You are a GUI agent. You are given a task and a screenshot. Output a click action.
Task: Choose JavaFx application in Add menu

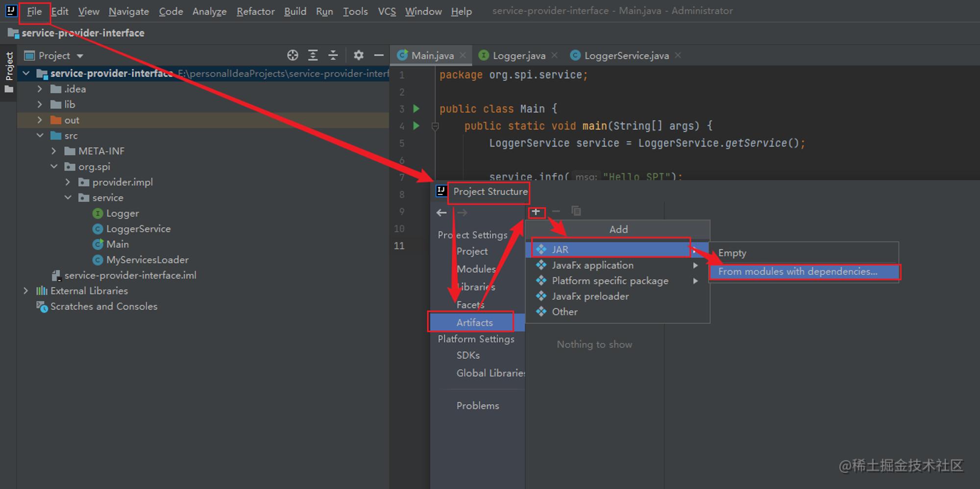pos(617,265)
